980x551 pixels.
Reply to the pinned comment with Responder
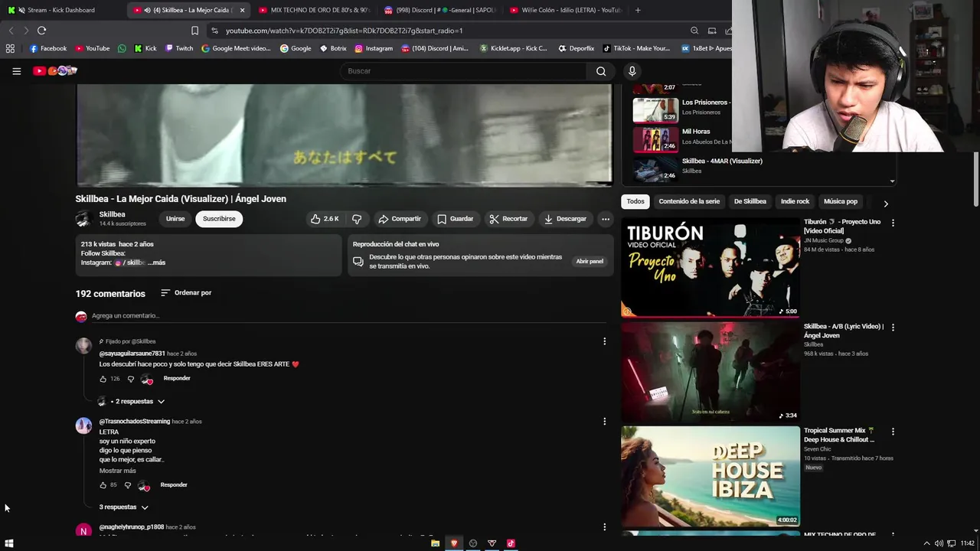point(177,378)
